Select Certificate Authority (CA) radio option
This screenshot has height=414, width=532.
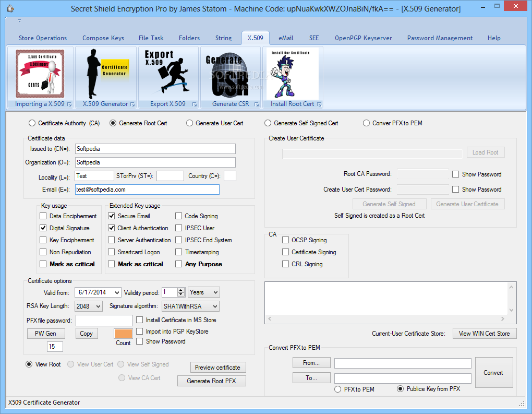pos(64,123)
